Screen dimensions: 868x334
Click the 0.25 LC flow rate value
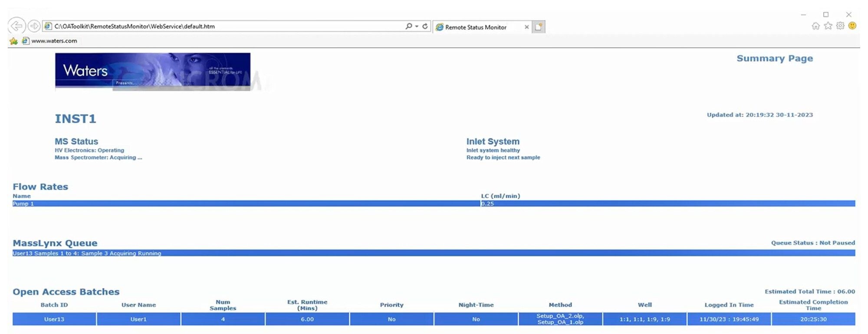[487, 203]
